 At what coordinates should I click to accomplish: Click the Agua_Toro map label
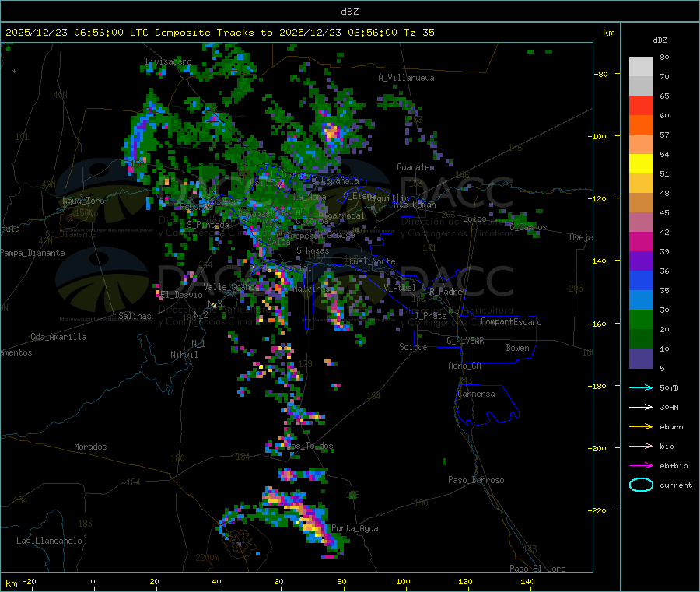pos(83,201)
